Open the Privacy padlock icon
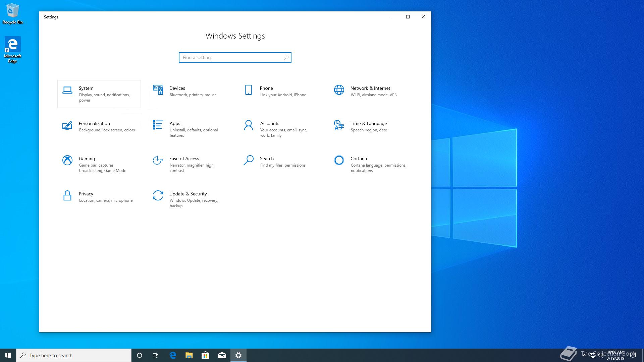The height and width of the screenshot is (362, 644). [x=67, y=195]
